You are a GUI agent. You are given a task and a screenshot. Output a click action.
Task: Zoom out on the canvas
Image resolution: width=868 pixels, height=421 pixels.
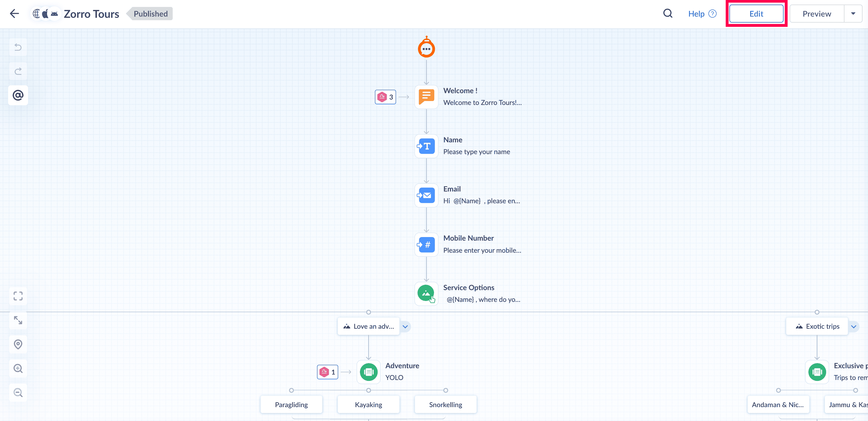pos(18,393)
